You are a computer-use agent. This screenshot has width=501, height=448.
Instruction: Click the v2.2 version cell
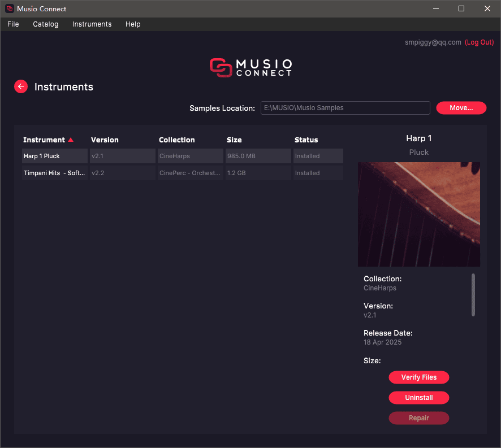[x=123, y=173]
